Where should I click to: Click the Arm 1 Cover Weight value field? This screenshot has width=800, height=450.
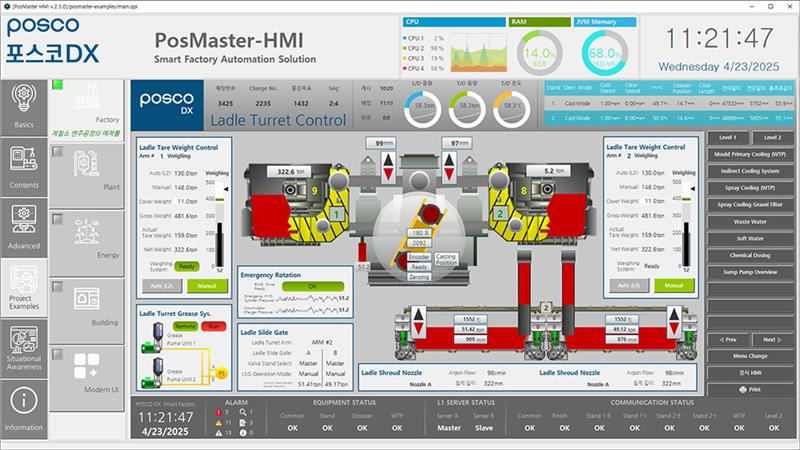187,202
